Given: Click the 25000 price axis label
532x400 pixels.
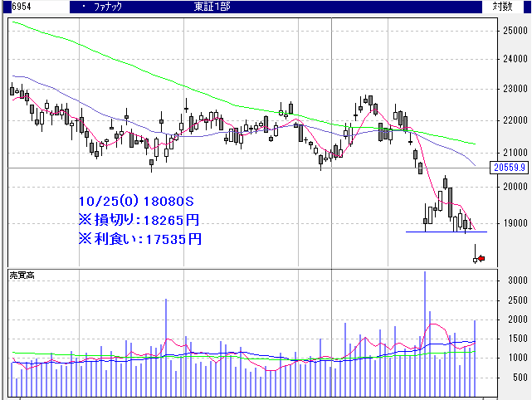Looking at the screenshot, I should [x=515, y=31].
